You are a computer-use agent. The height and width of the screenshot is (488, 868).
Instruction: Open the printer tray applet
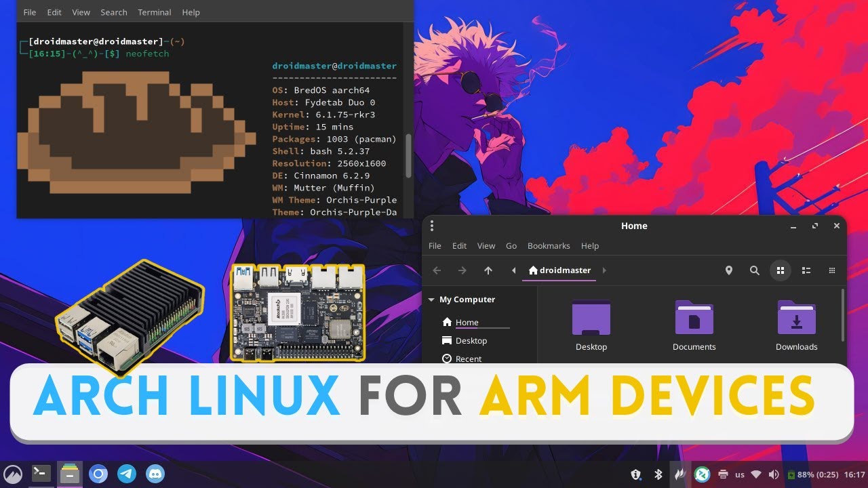pyautogui.click(x=723, y=474)
